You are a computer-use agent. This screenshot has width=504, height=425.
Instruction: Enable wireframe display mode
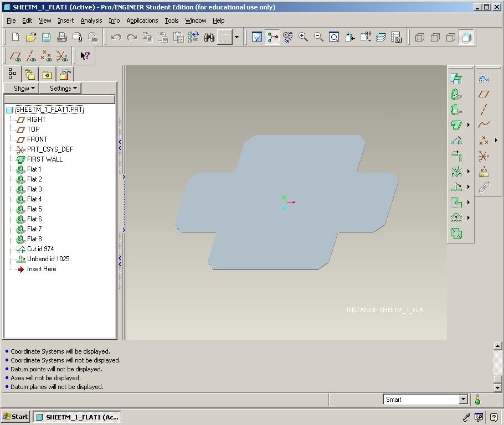point(420,37)
